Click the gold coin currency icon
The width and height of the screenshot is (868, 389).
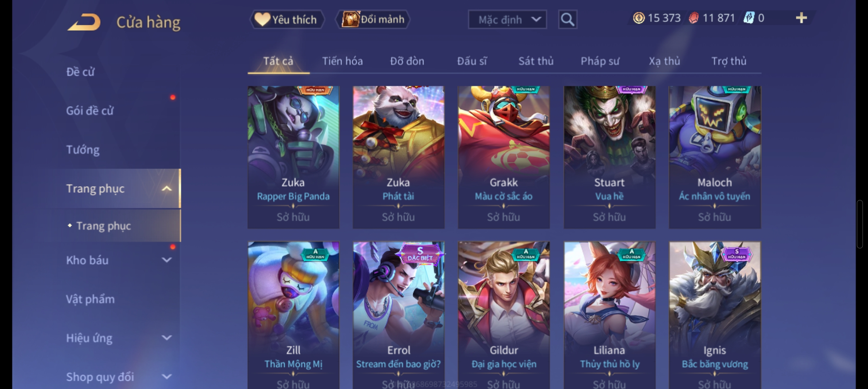tap(638, 18)
